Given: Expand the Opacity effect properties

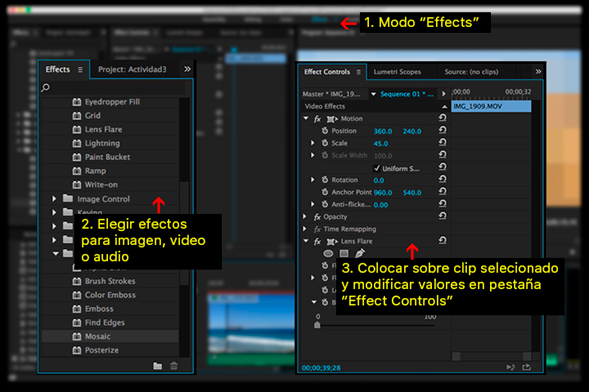Looking at the screenshot, I should coord(305,217).
